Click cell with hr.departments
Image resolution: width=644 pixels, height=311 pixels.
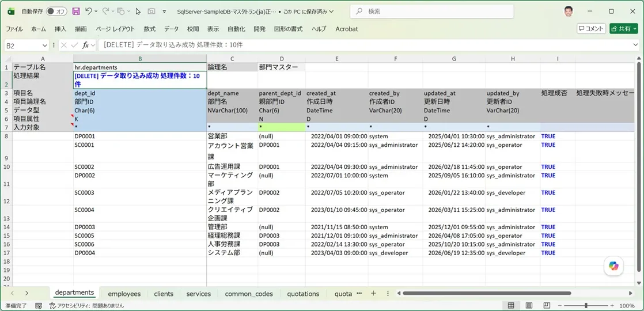pyautogui.click(x=140, y=67)
